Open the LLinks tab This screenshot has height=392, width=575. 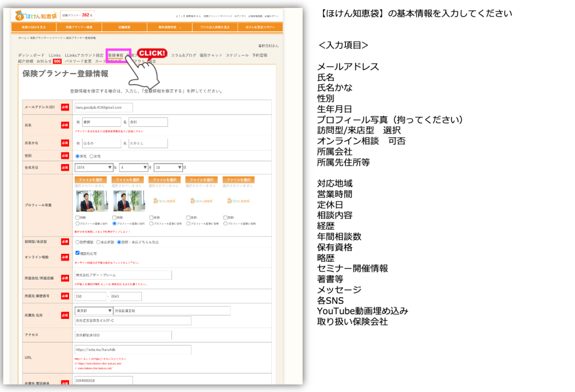[x=54, y=56]
